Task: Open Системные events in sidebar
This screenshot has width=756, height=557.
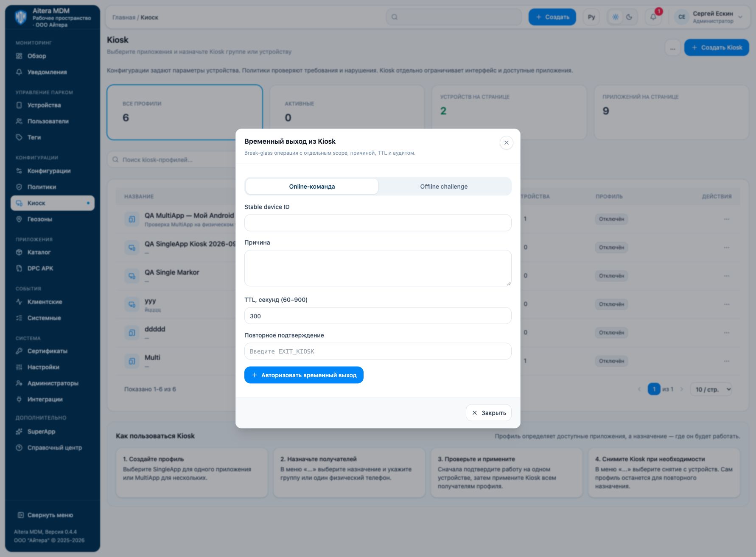Action: click(52, 318)
